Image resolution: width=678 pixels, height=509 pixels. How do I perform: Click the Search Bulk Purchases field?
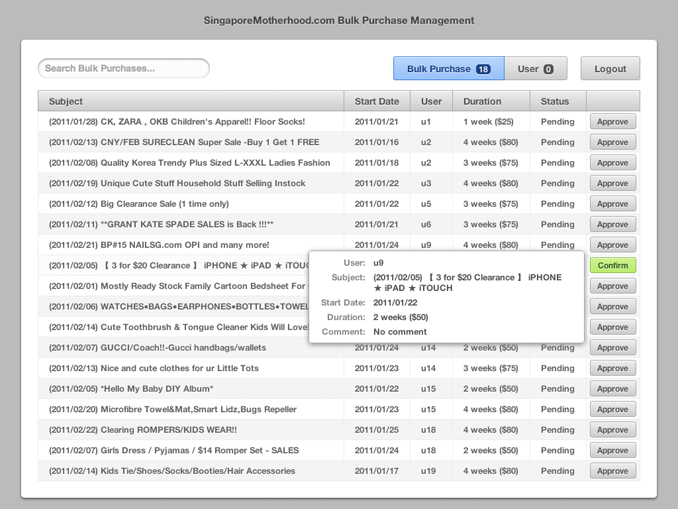[x=124, y=68]
